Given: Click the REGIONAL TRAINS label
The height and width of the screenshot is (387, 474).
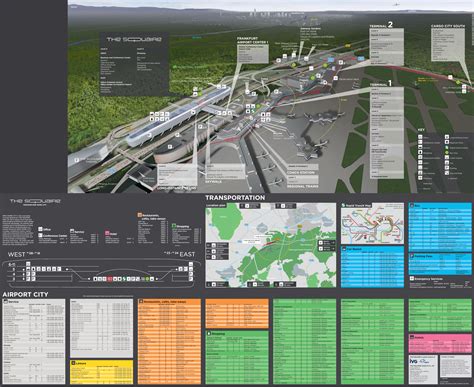Looking at the screenshot, I should pyautogui.click(x=302, y=186).
